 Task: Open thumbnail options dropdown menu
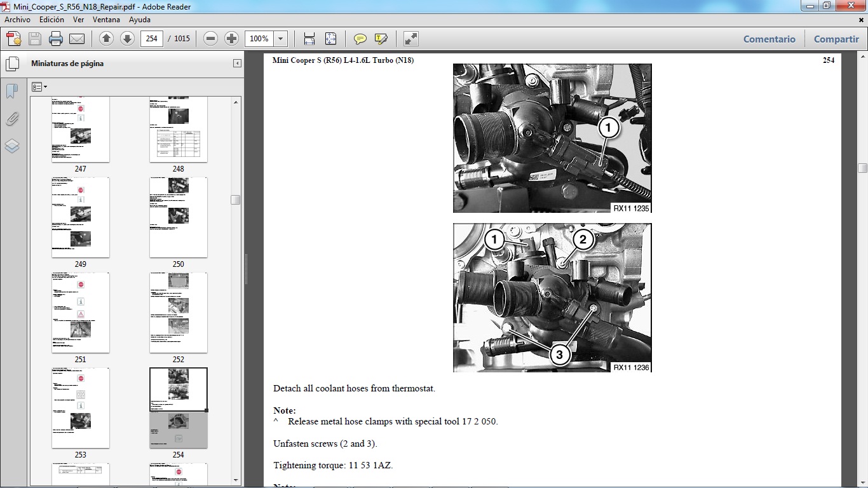pyautogui.click(x=39, y=86)
